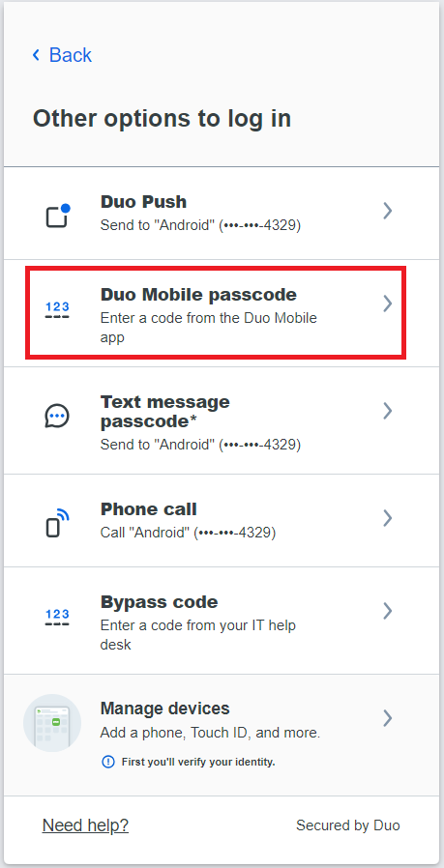Open the chevron for Manage devices

388,718
